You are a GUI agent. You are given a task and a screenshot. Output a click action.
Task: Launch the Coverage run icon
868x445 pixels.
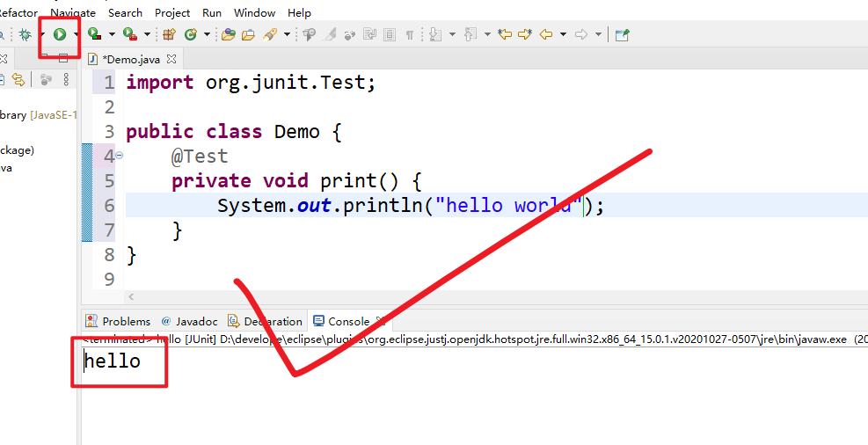click(x=95, y=35)
